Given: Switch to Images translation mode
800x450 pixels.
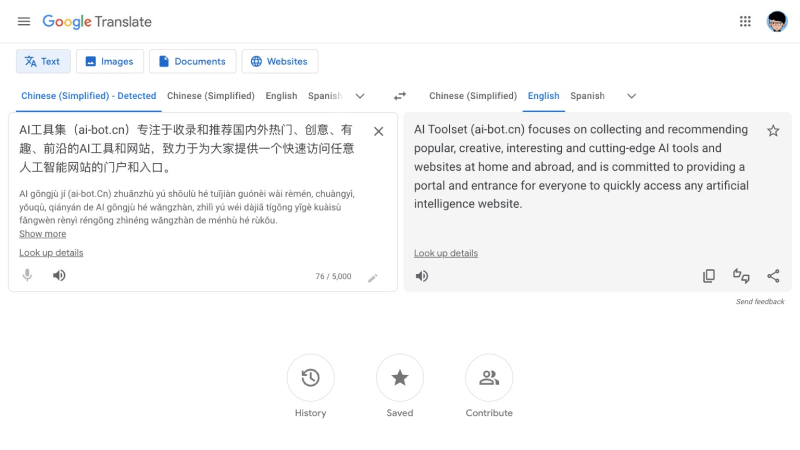Looking at the screenshot, I should pos(110,61).
